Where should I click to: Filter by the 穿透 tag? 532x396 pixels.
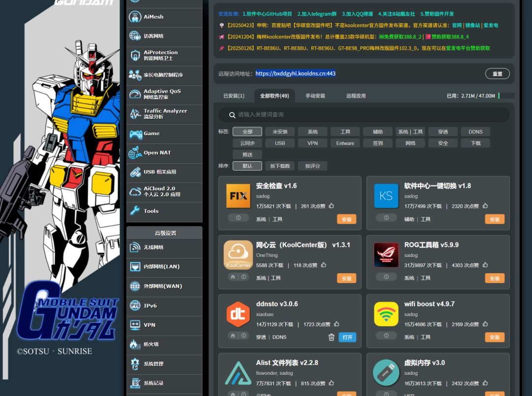[x=443, y=132]
